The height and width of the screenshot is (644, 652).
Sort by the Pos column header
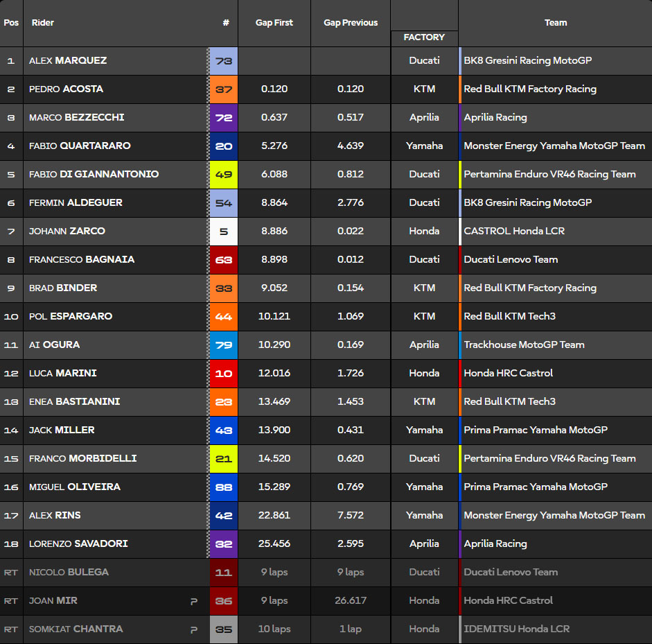pyautogui.click(x=11, y=23)
